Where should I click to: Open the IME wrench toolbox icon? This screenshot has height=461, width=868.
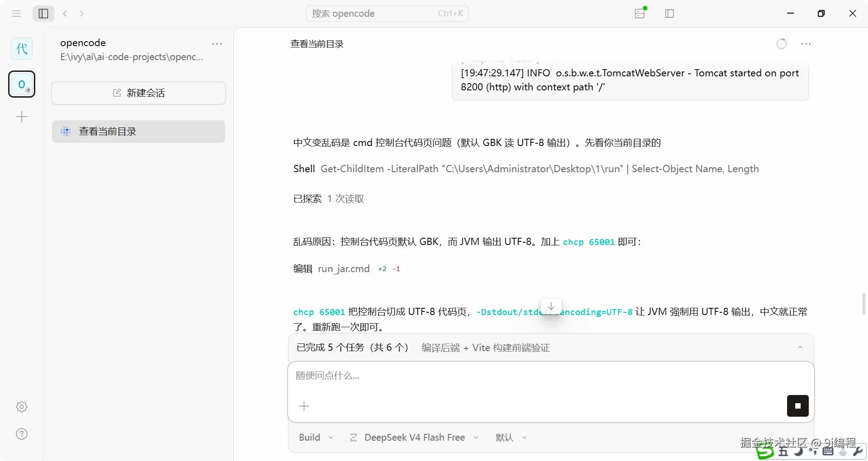858,451
